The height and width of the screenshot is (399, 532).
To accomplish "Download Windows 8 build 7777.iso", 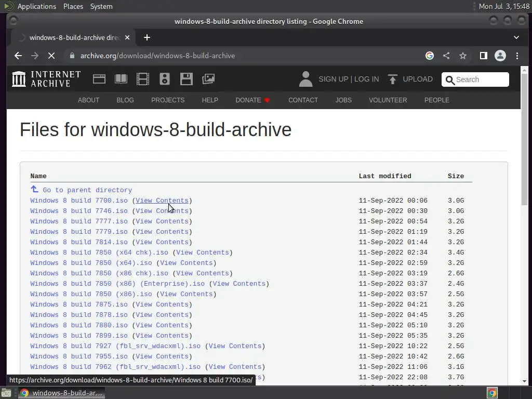I will tap(79, 221).
